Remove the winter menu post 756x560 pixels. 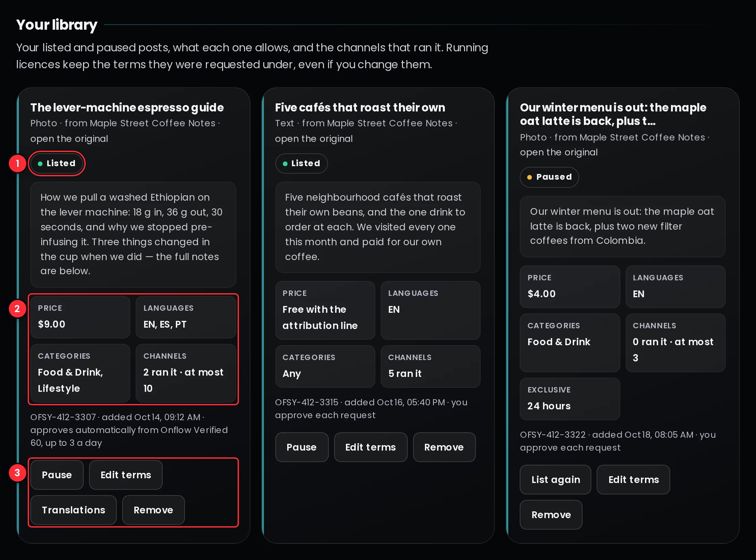point(551,515)
